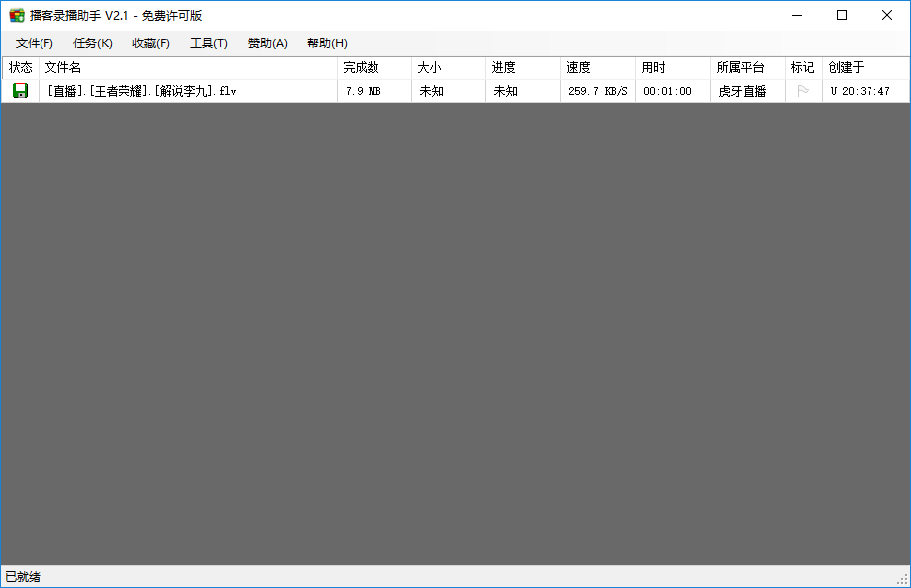This screenshot has height=588, width=911.
Task: Open the 收藏(F) menu
Action: 151,43
